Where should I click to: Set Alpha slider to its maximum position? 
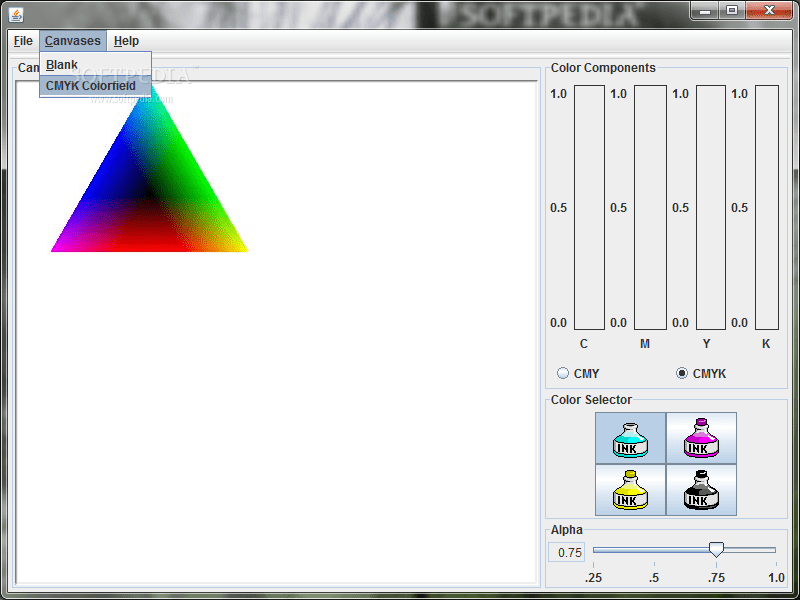[778, 549]
